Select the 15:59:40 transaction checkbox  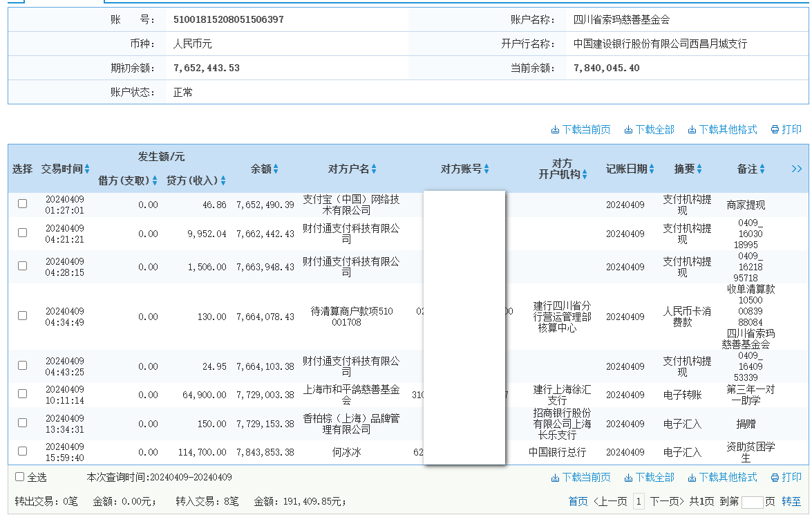[x=22, y=451]
